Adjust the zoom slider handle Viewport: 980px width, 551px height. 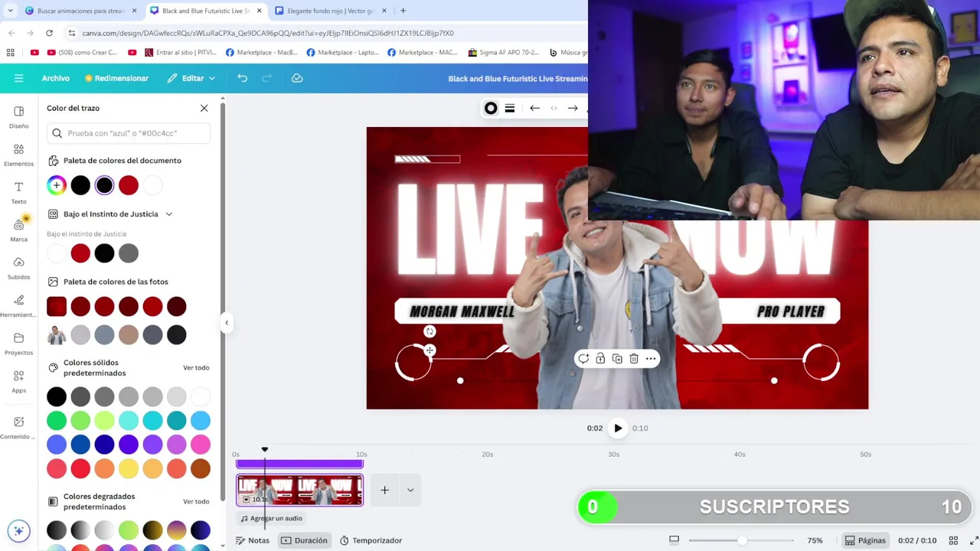(x=742, y=540)
